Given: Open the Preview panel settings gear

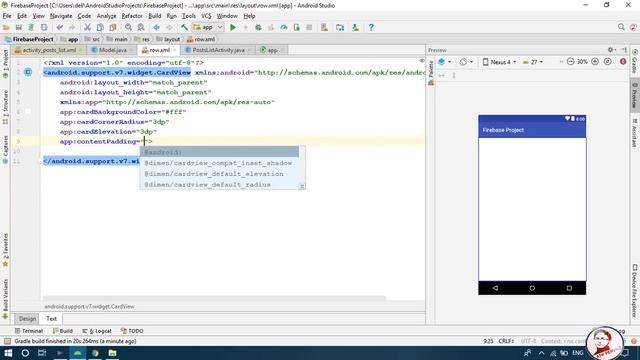Looking at the screenshot, I should pyautogui.click(x=611, y=50).
